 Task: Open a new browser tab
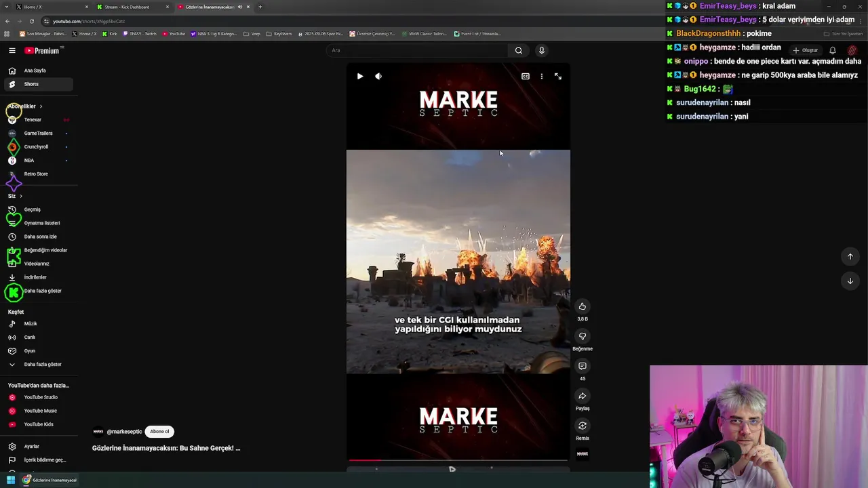coord(260,7)
